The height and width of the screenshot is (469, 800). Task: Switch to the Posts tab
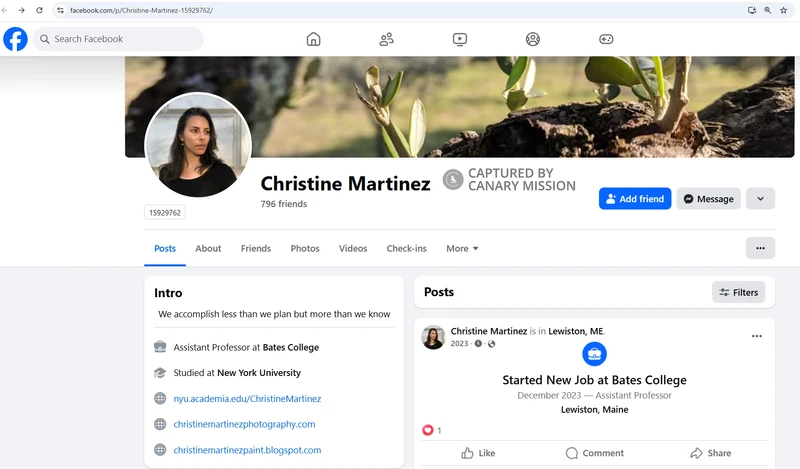165,249
